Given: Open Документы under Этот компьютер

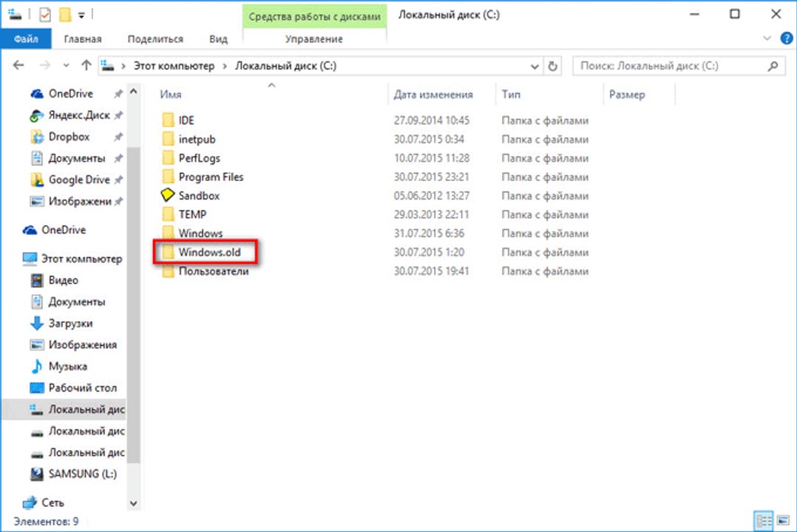Looking at the screenshot, I should (x=76, y=301).
